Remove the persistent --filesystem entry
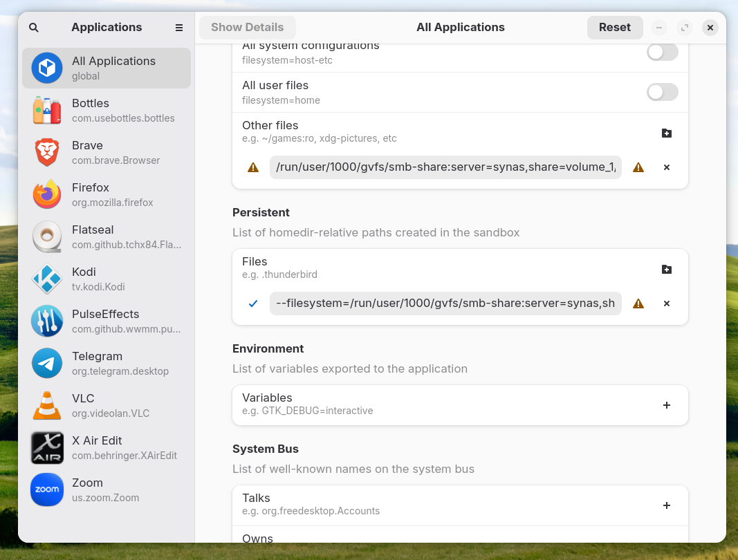This screenshot has width=738, height=560. pyautogui.click(x=666, y=304)
